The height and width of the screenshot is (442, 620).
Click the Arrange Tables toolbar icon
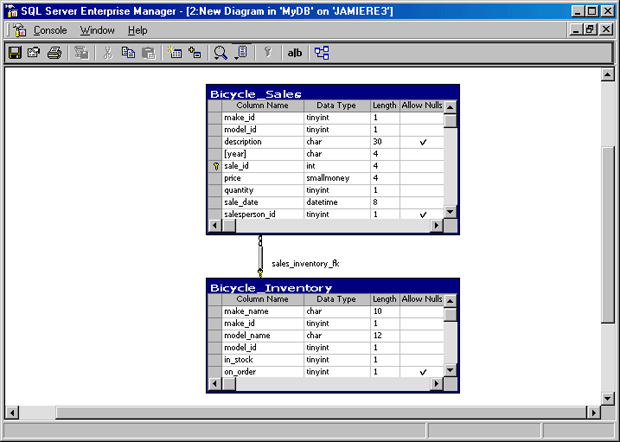(x=322, y=52)
